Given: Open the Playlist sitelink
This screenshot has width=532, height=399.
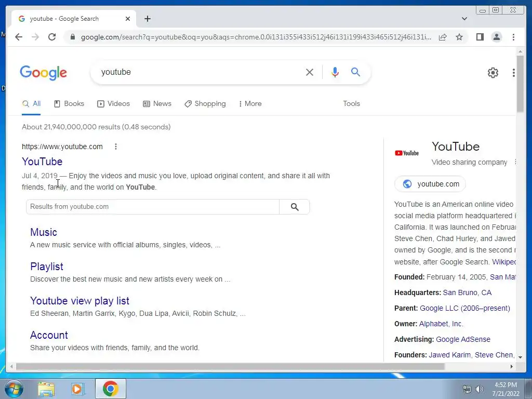Looking at the screenshot, I should coord(46,267).
